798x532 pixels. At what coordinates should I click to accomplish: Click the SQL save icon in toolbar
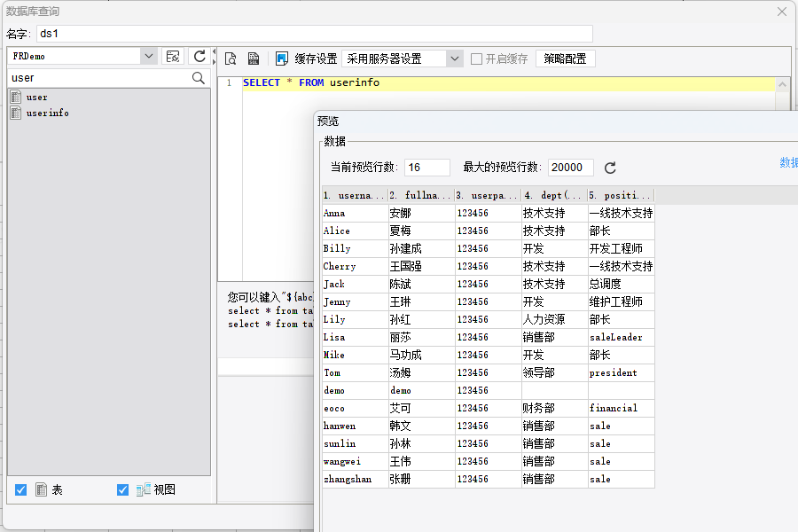254,59
